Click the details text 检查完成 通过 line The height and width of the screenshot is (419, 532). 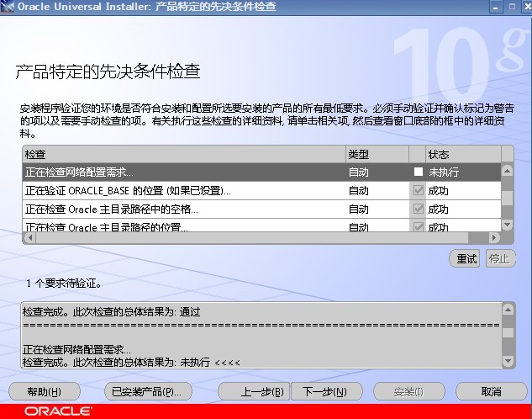coord(111,311)
